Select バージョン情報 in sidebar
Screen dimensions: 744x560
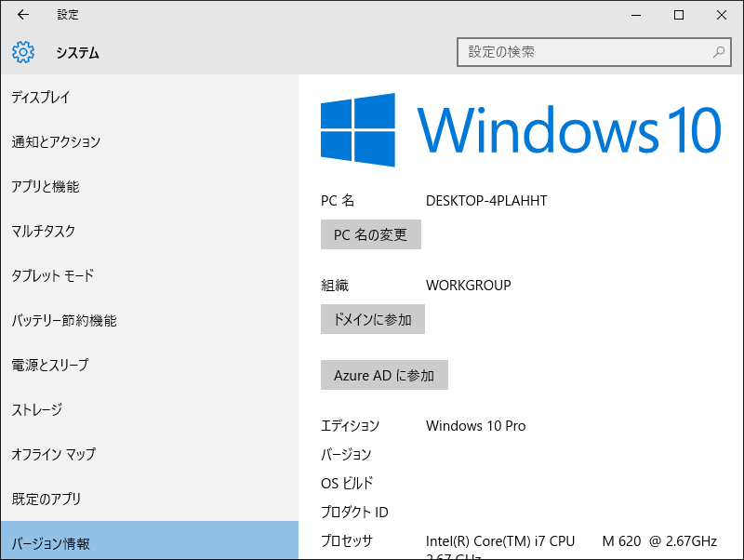click(150, 540)
